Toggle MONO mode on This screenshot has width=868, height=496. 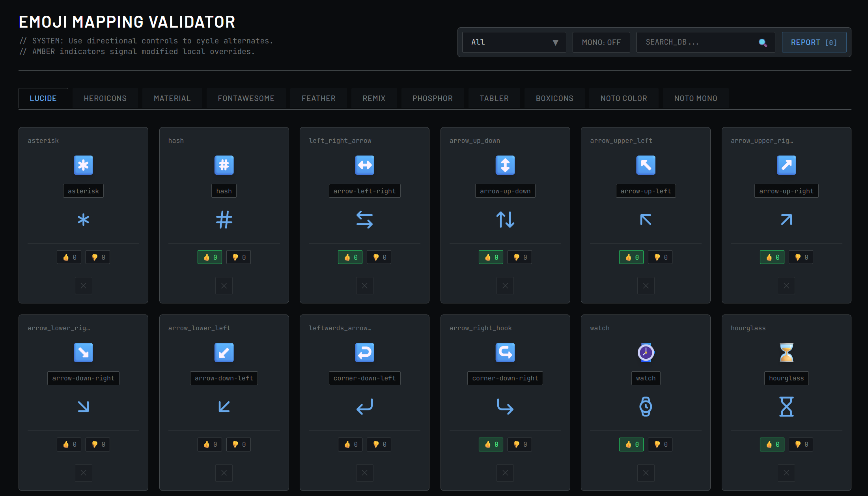(x=601, y=42)
